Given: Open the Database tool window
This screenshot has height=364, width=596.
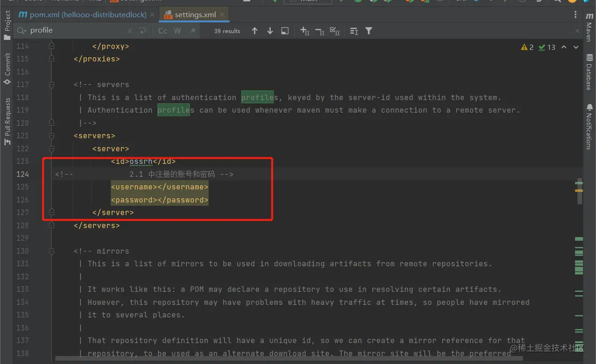Looking at the screenshot, I should click(589, 72).
